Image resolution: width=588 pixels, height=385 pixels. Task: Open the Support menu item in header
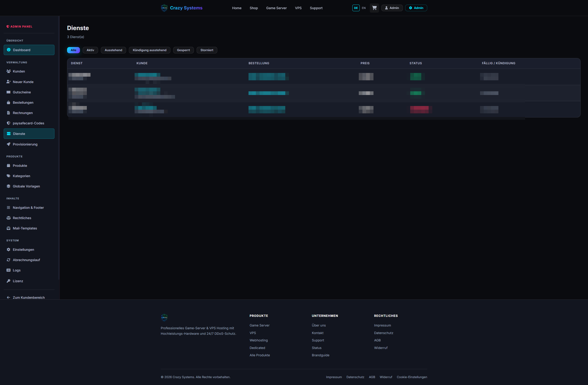point(316,8)
